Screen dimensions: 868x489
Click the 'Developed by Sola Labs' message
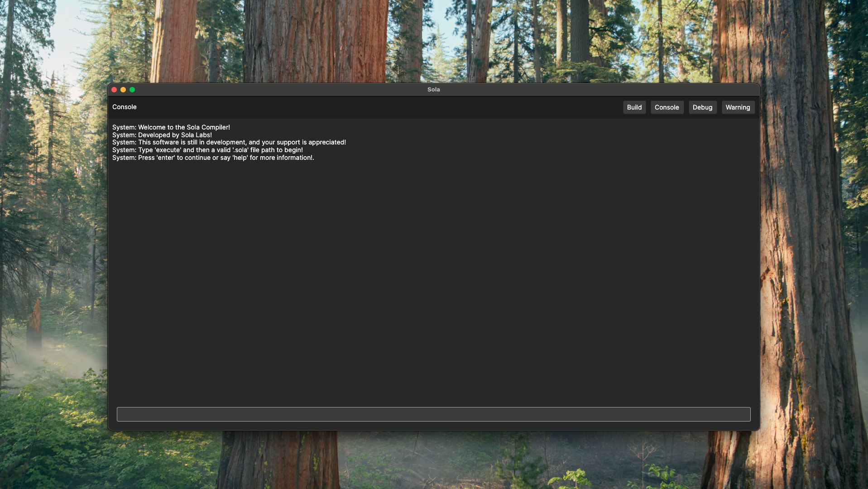163,134
